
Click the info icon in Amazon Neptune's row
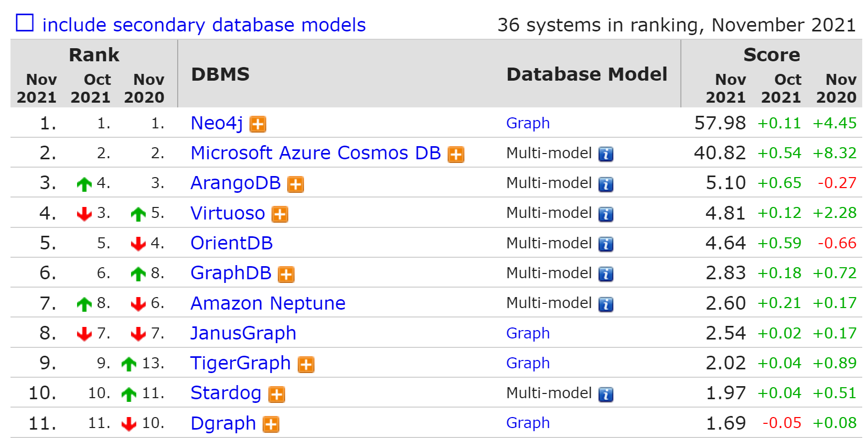(605, 304)
